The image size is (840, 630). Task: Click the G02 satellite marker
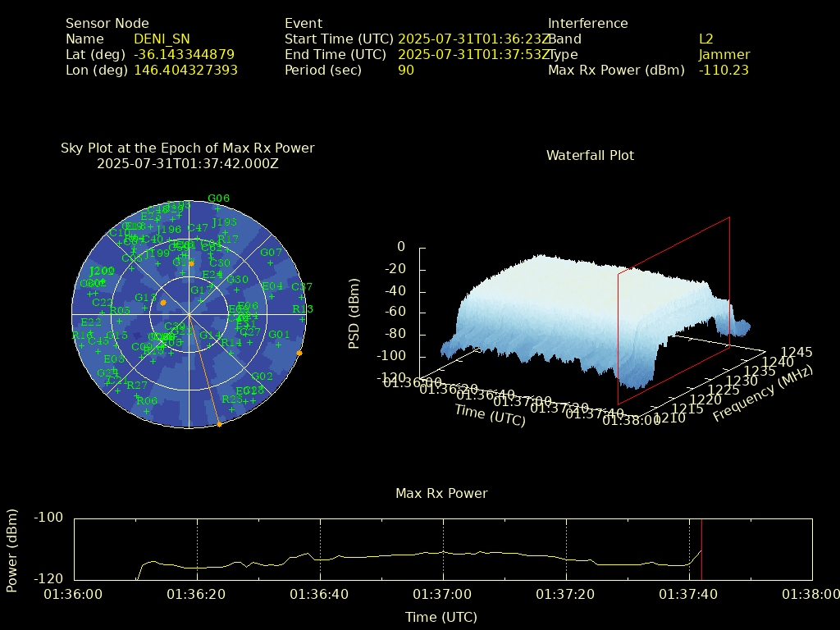click(x=262, y=377)
